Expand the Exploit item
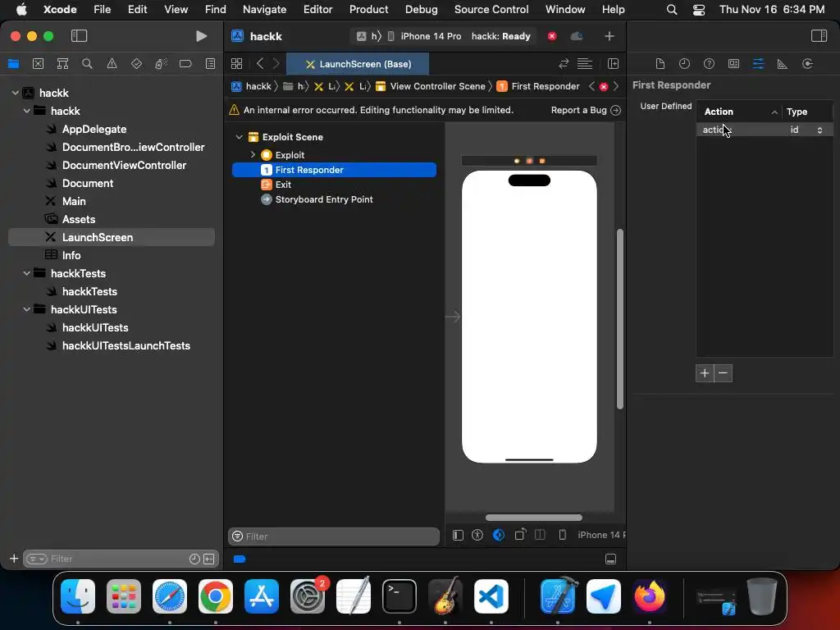The height and width of the screenshot is (630, 840). pyautogui.click(x=253, y=155)
